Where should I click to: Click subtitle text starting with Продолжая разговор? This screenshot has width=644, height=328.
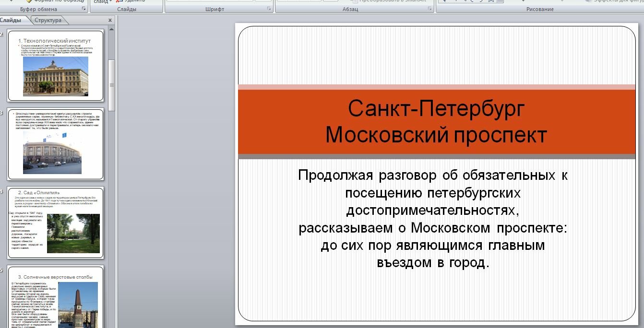tap(433, 219)
